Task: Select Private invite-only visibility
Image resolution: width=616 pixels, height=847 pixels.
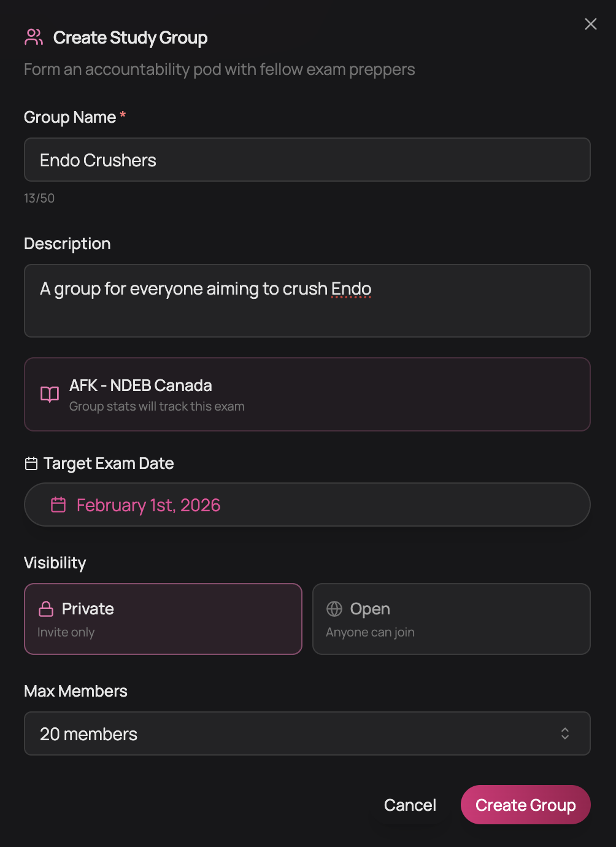Action: click(163, 619)
